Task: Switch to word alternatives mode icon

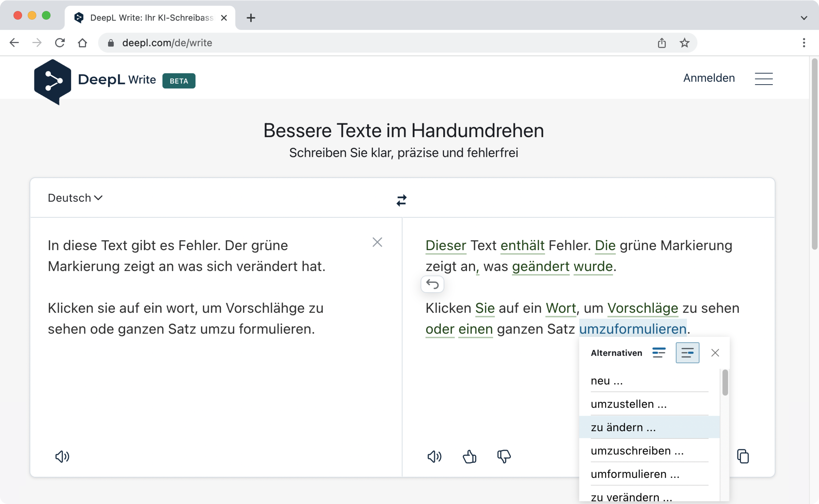Action: pyautogui.click(x=659, y=353)
